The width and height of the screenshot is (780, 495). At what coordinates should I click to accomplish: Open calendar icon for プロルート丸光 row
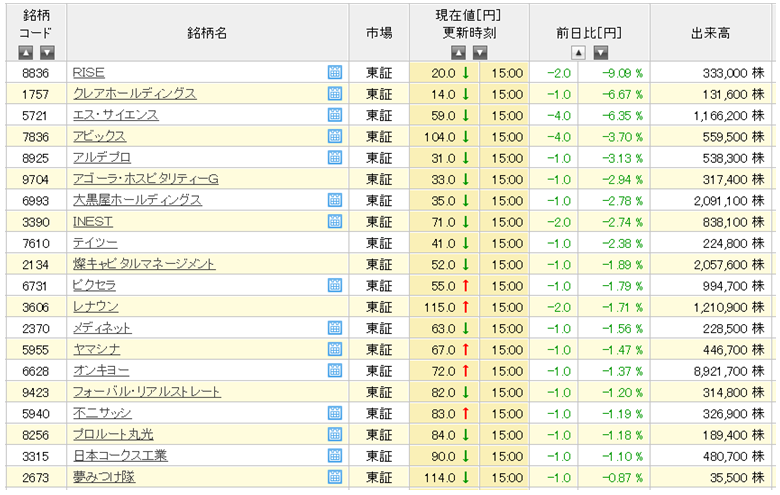click(335, 434)
